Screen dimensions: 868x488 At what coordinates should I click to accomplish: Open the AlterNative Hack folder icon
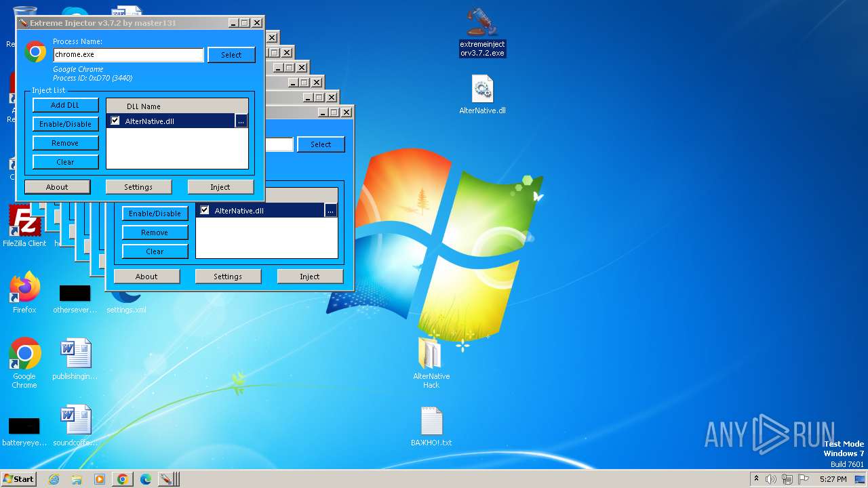tap(431, 363)
